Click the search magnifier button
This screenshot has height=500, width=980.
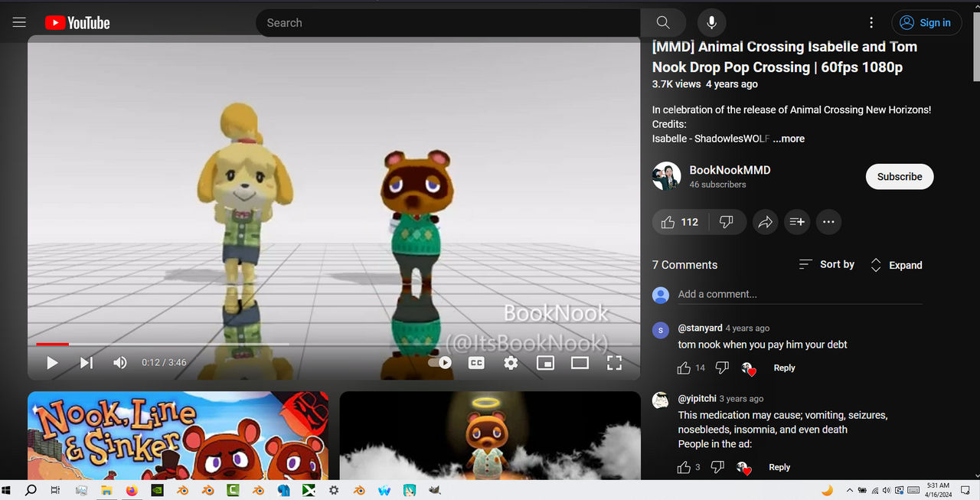663,23
